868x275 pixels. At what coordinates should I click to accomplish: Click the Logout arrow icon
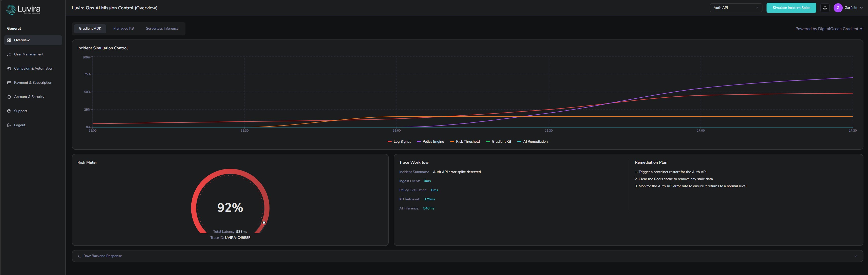point(9,125)
